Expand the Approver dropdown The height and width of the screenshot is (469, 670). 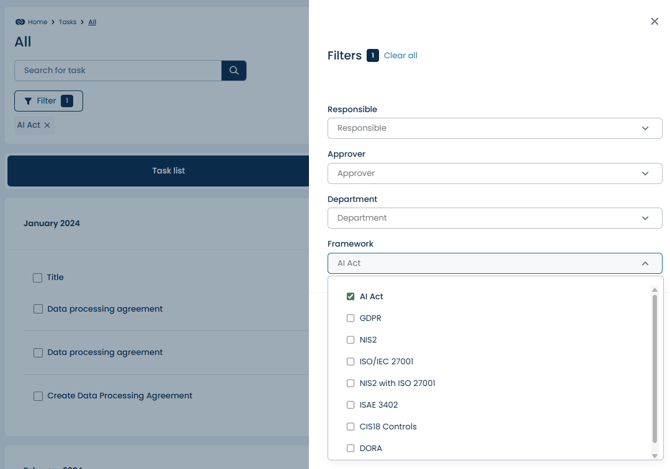[494, 173]
